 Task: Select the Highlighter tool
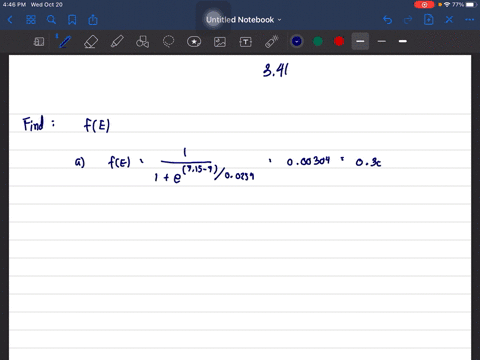[x=117, y=42]
